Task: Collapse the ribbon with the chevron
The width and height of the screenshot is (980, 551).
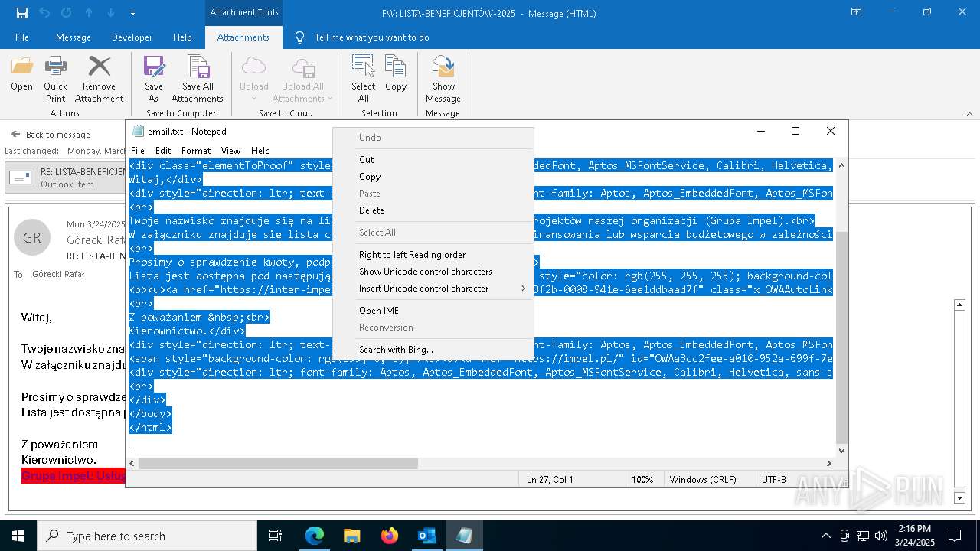Action: click(x=969, y=114)
